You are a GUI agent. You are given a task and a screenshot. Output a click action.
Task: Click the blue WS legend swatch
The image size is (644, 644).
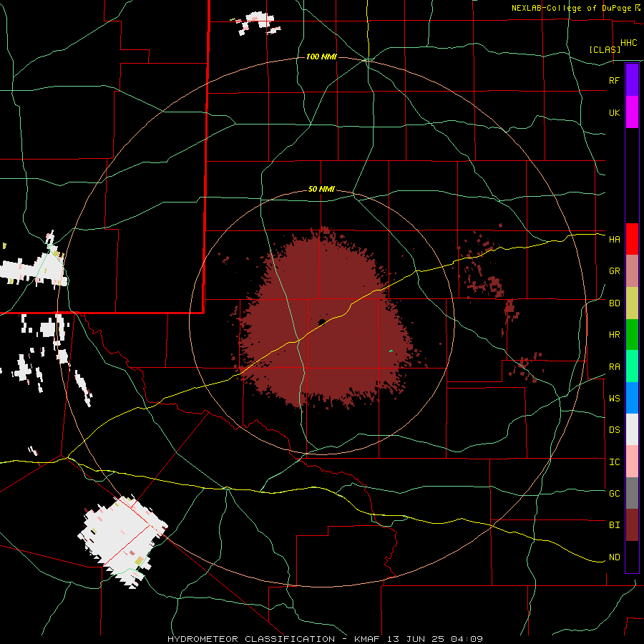632,398
